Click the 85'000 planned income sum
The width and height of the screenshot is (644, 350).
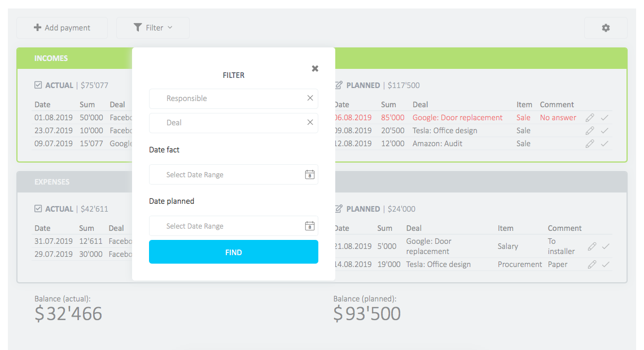(393, 117)
